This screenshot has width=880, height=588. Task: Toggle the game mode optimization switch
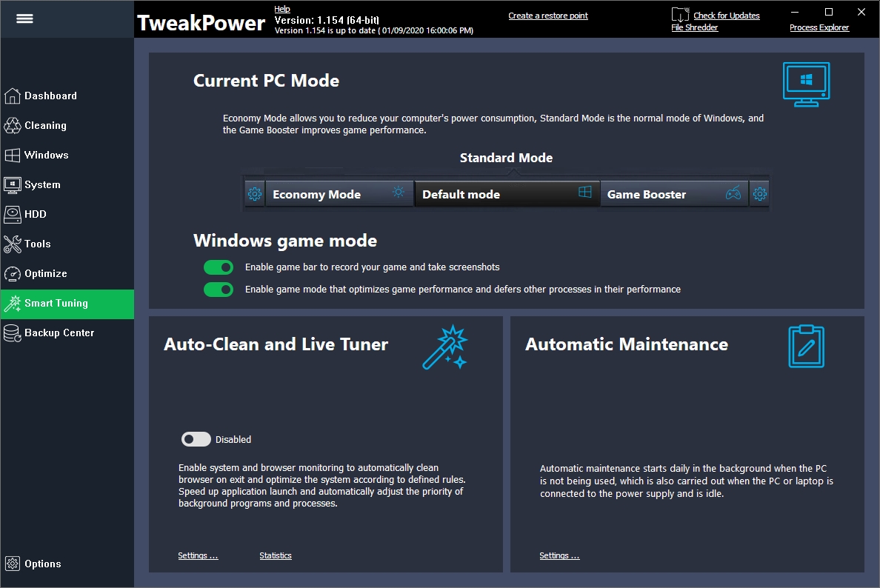click(219, 290)
